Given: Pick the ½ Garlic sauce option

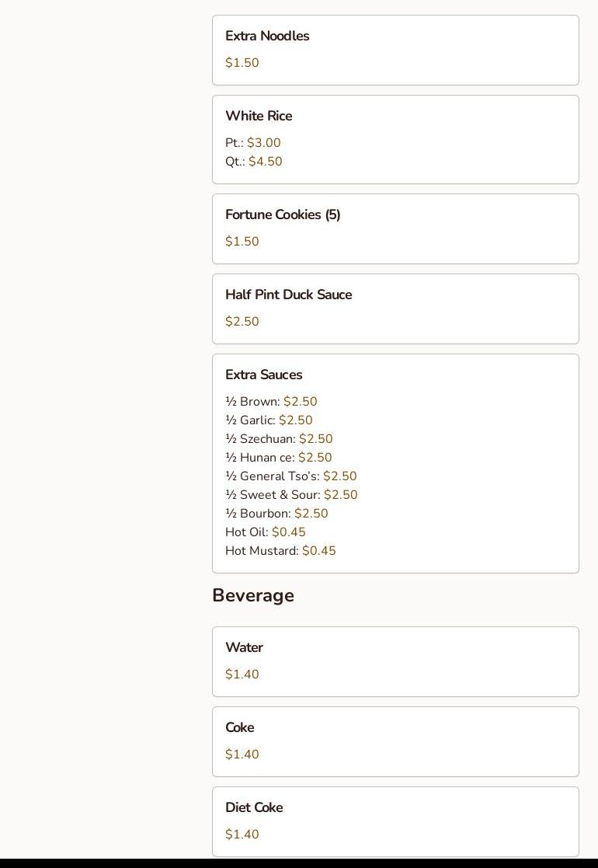Looking at the screenshot, I should point(269,420).
